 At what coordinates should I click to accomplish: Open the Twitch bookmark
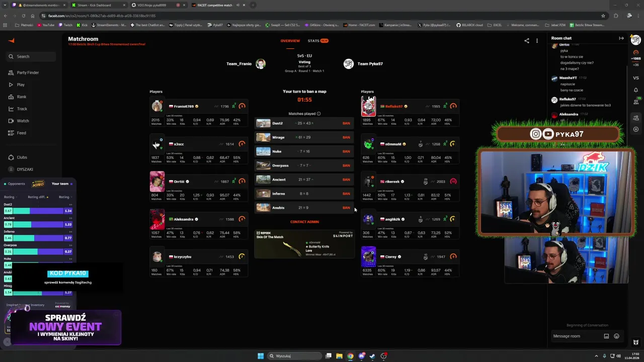65,25
